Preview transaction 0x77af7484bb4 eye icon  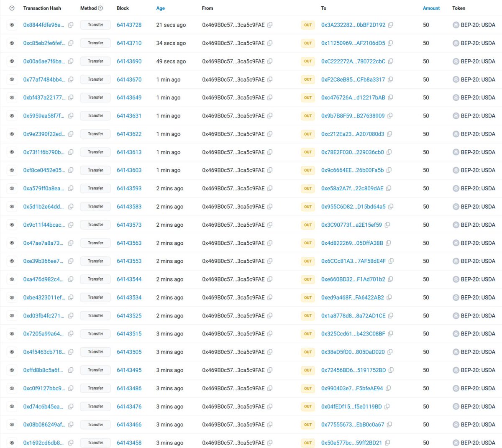(x=12, y=79)
